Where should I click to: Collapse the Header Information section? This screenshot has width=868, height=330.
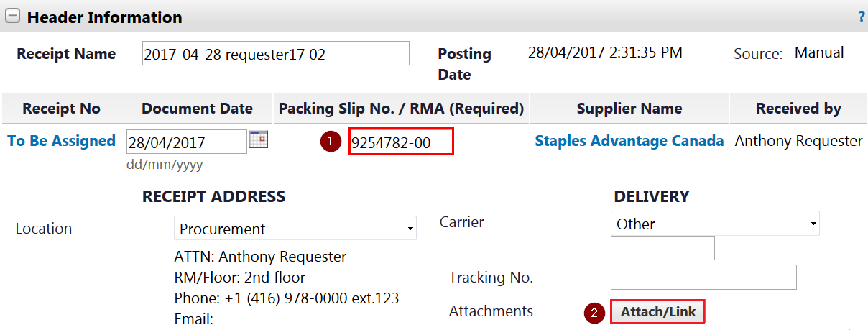coord(12,17)
